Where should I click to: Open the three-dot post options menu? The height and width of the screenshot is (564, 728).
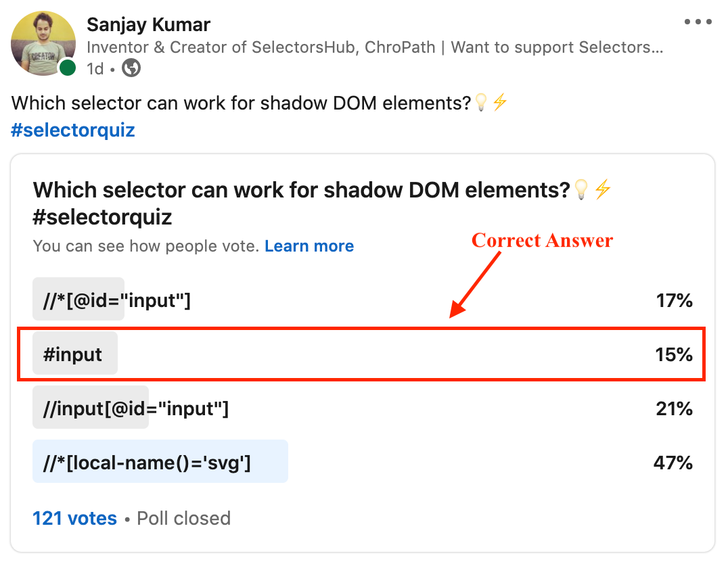[698, 21]
